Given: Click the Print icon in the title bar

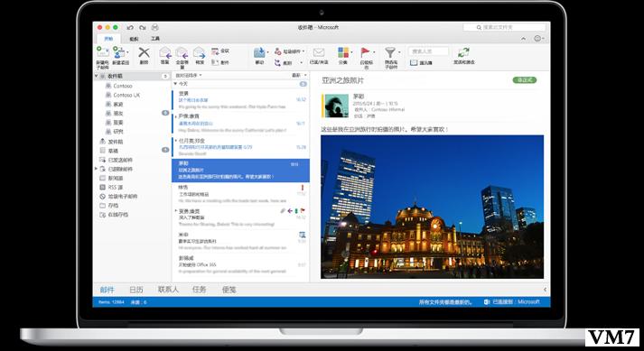Looking at the screenshot, I should [x=154, y=27].
